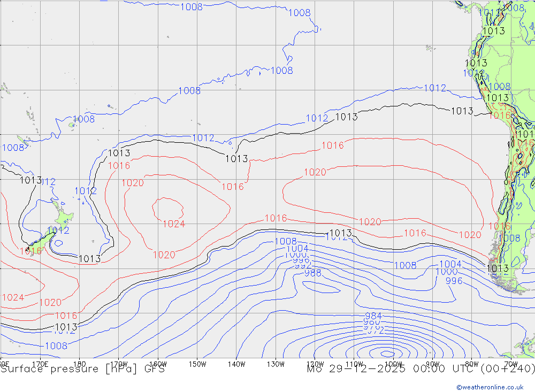Click the 100W longitude label
Image resolution: width=535 pixels, height=392 pixels.
(x=393, y=364)
